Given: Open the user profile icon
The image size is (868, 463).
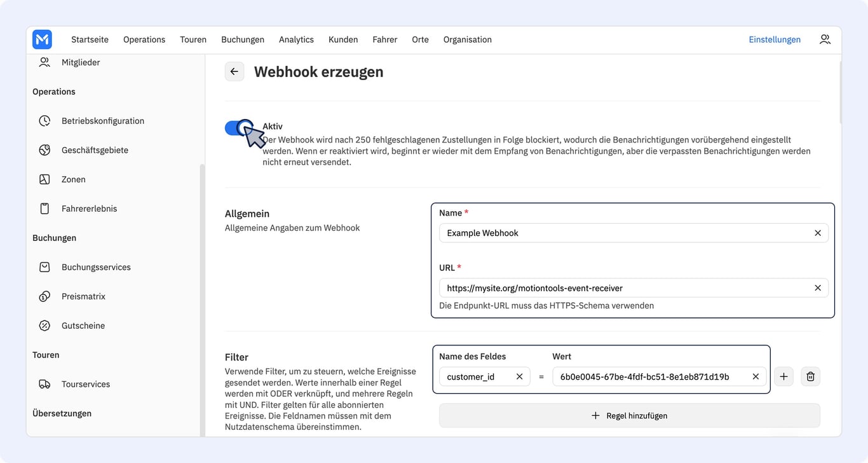Looking at the screenshot, I should (825, 39).
